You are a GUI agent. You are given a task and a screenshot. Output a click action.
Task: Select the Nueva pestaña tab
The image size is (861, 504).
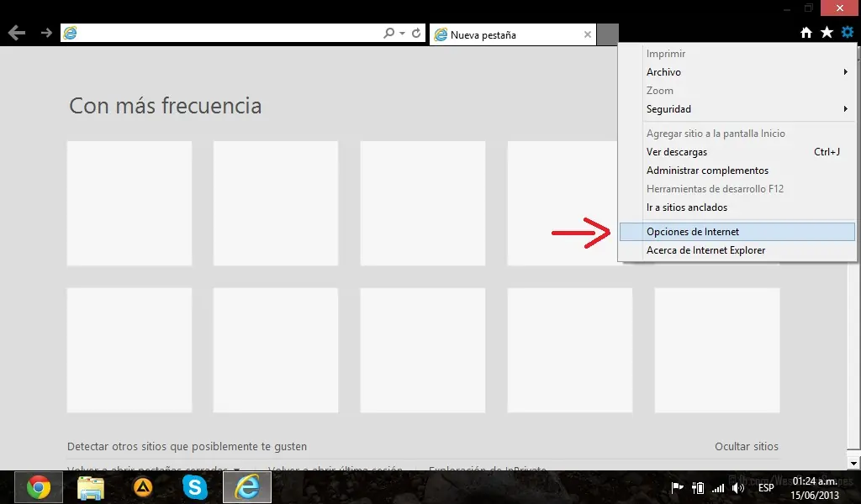[x=512, y=34]
